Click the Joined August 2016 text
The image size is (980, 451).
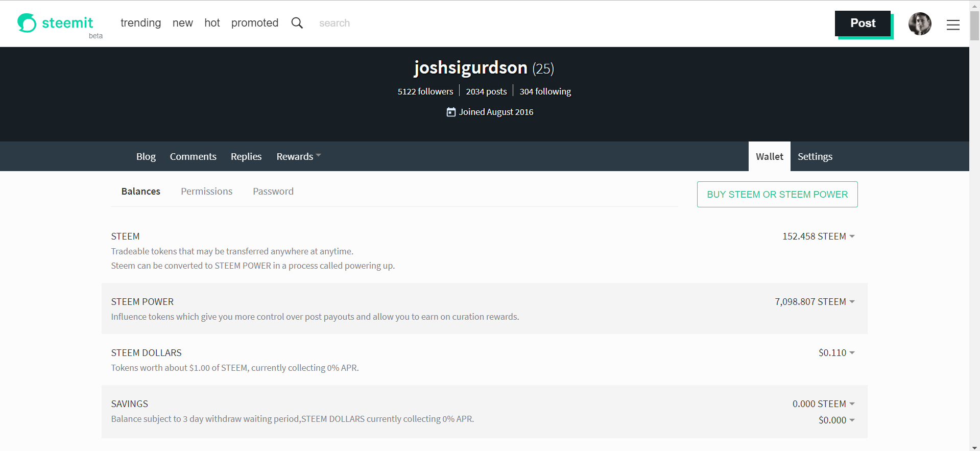coord(496,112)
